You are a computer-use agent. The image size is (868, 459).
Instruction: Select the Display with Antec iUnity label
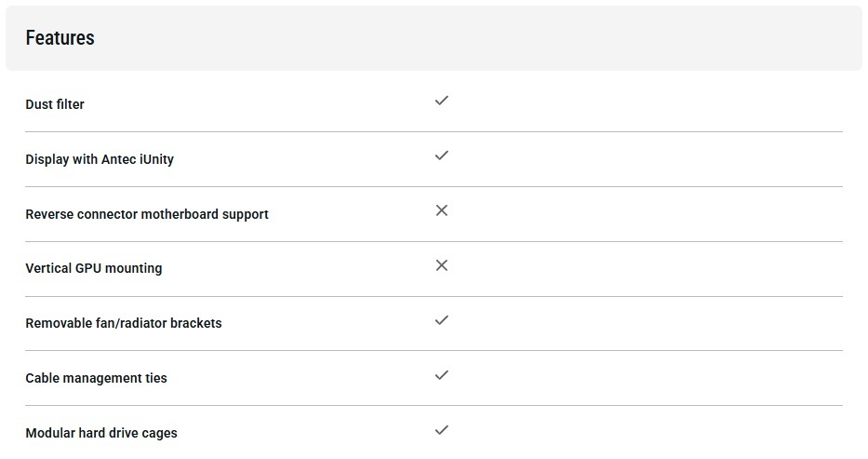pos(100,159)
